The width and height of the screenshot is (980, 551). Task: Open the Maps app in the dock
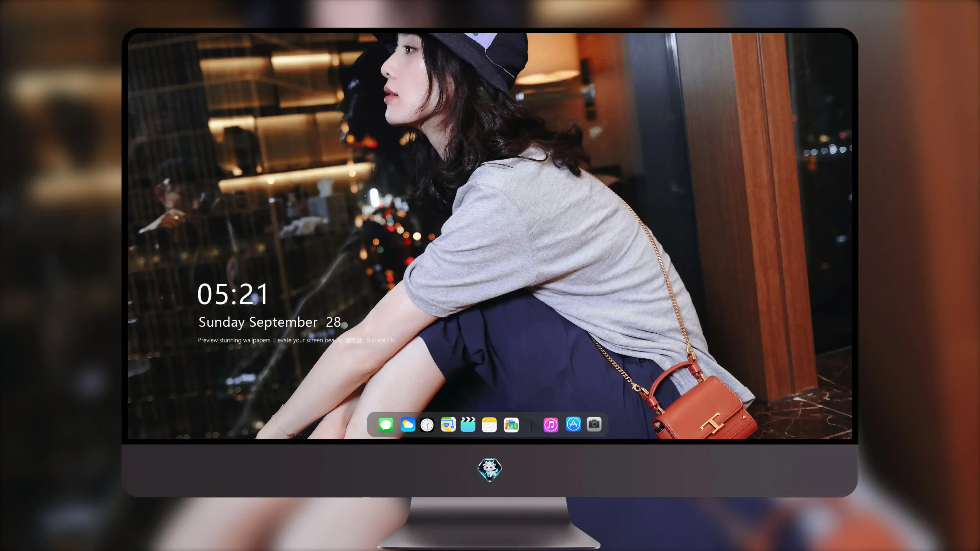pos(448,424)
